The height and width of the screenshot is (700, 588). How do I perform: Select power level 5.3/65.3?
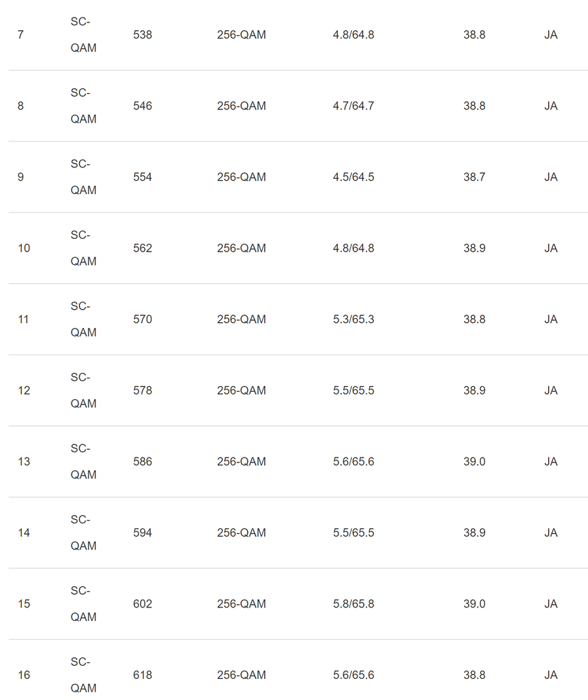(x=353, y=319)
